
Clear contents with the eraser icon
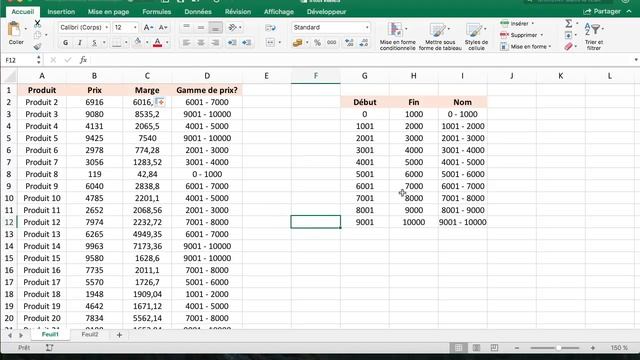tap(569, 47)
